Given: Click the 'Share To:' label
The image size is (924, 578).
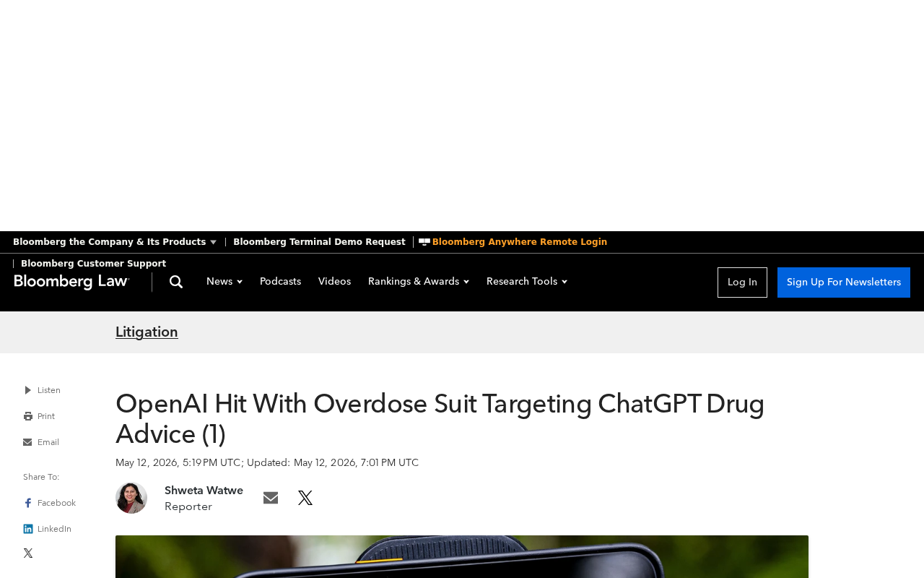Looking at the screenshot, I should (x=41, y=477).
